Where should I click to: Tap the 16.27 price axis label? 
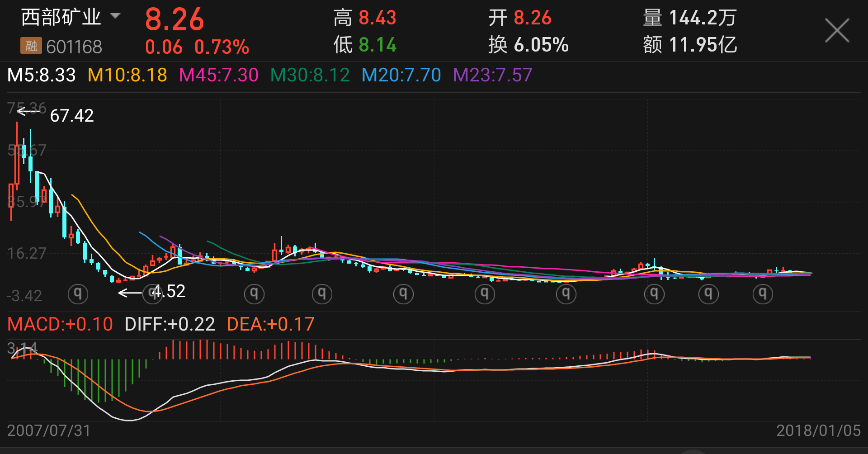click(27, 253)
